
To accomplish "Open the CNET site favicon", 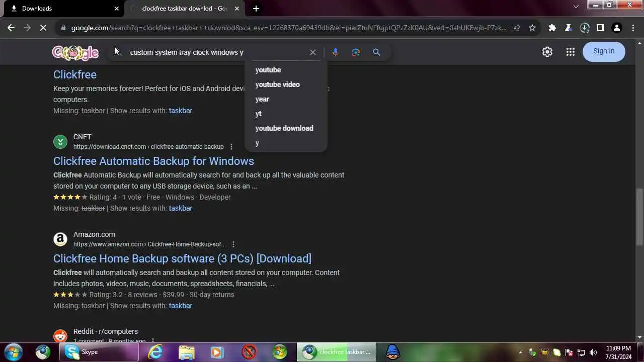I will (60, 142).
